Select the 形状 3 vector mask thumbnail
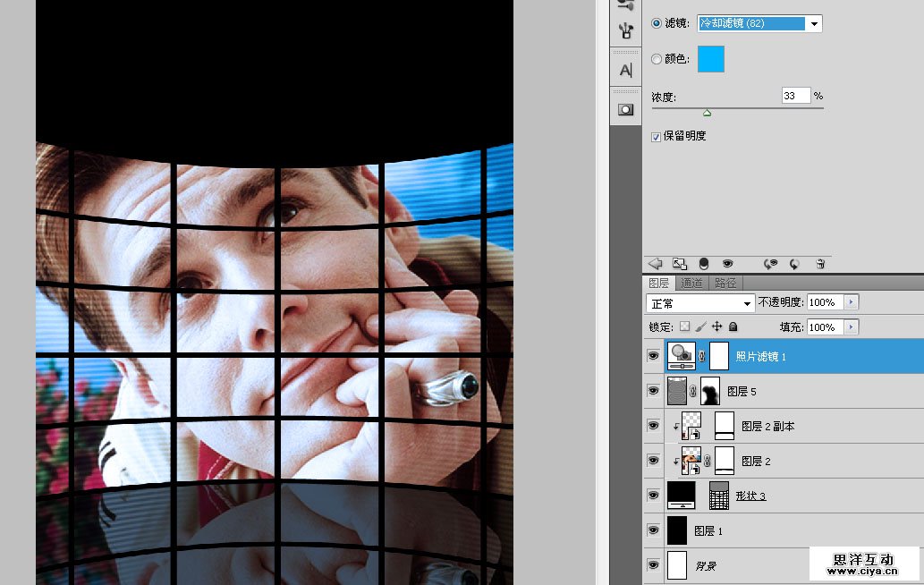Screen dimensions: 924x585 click(719, 496)
